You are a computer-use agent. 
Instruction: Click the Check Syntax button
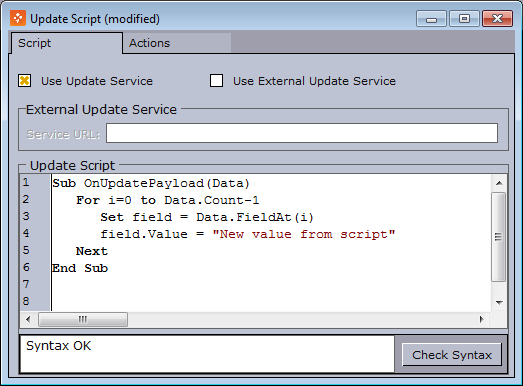(x=452, y=355)
